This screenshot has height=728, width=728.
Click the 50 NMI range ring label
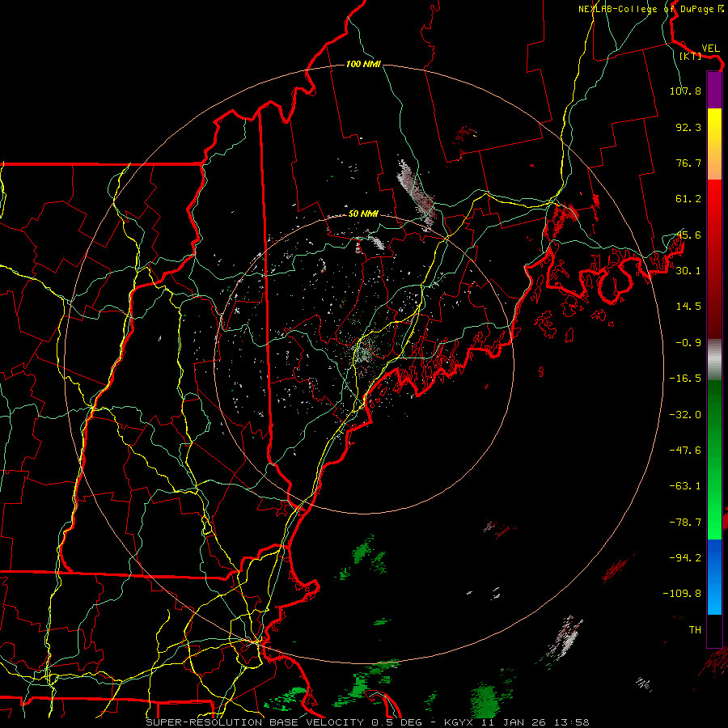[363, 214]
